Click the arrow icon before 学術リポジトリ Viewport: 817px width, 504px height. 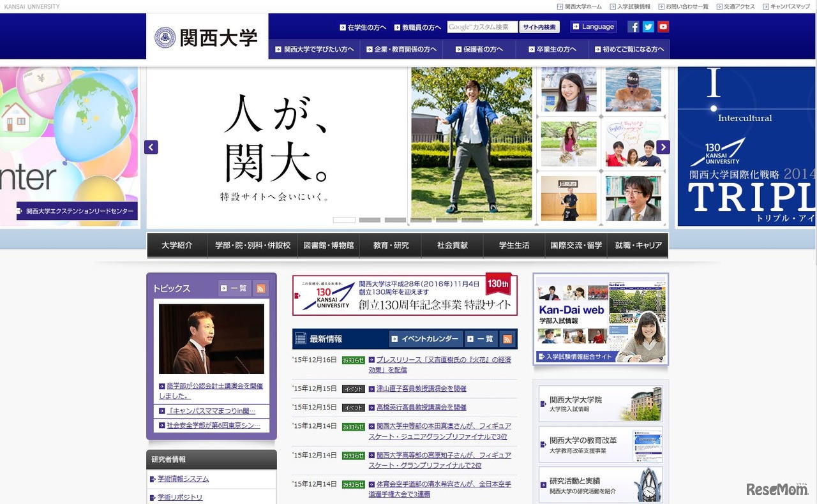pos(153,498)
